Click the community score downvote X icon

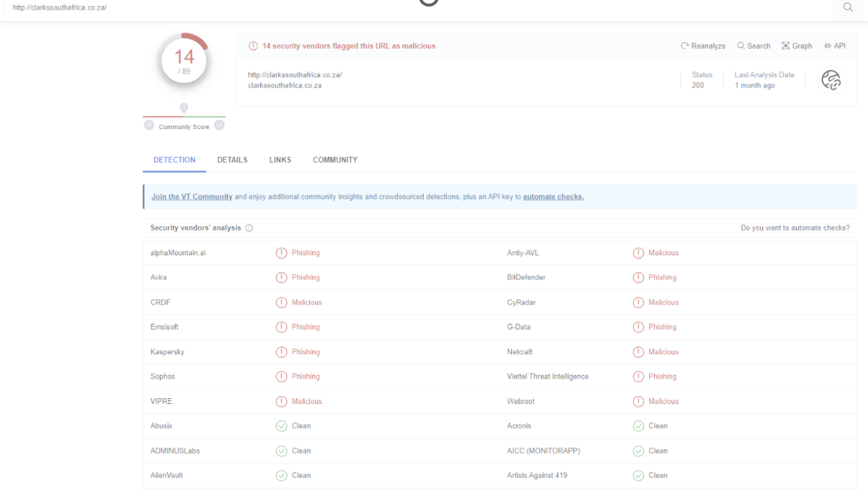point(149,125)
